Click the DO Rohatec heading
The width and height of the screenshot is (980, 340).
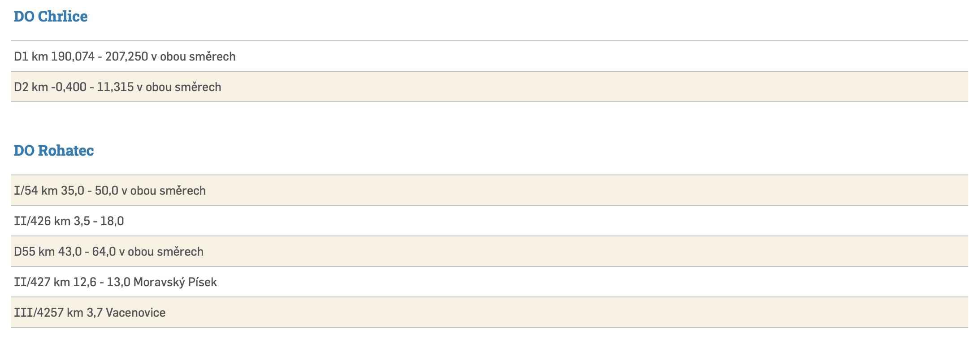[54, 151]
